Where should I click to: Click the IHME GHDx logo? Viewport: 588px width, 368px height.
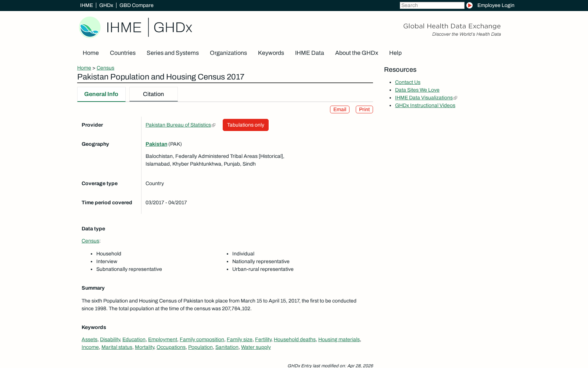click(x=136, y=27)
